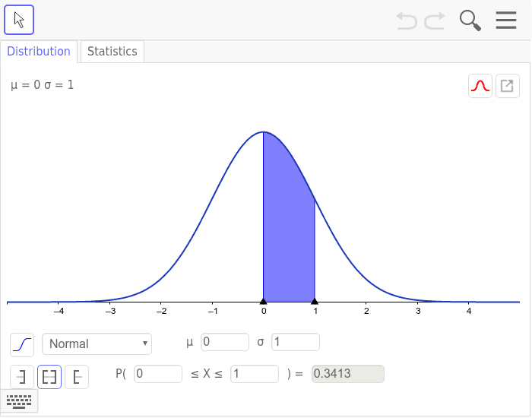Click the upper bound probability field
Viewport: 532px width, 418px height.
click(255, 374)
